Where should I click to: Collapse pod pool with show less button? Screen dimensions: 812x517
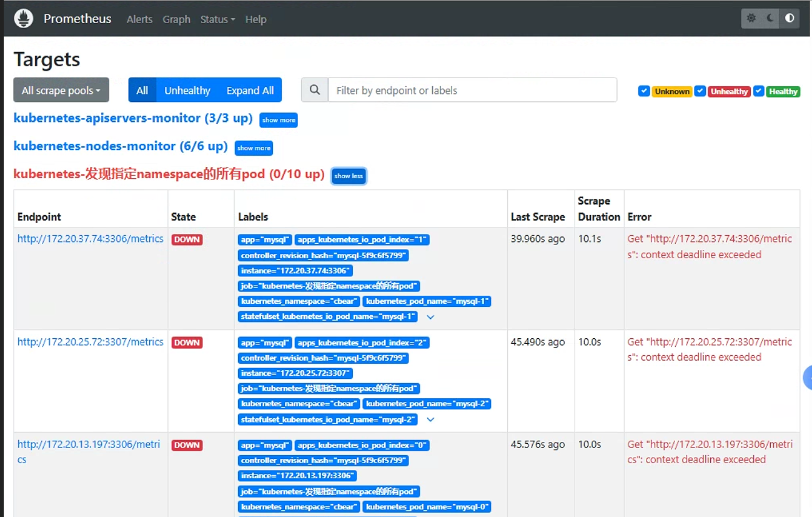pyautogui.click(x=349, y=176)
